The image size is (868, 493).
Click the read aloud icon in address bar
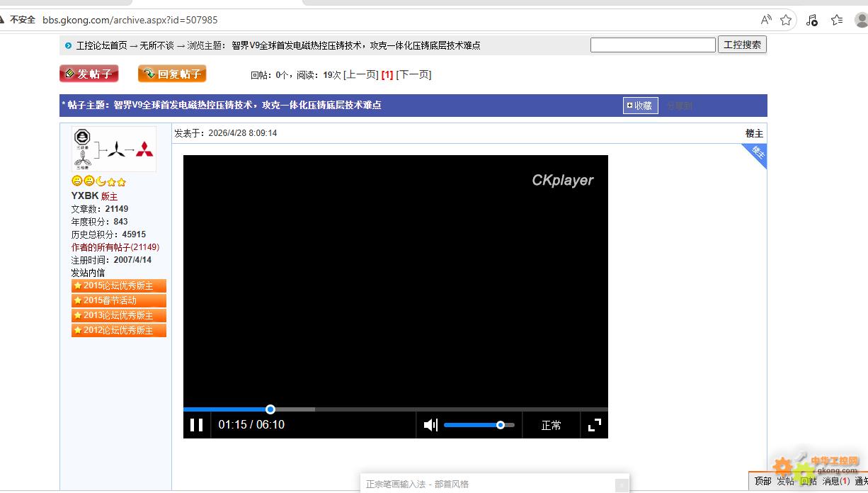tap(766, 20)
